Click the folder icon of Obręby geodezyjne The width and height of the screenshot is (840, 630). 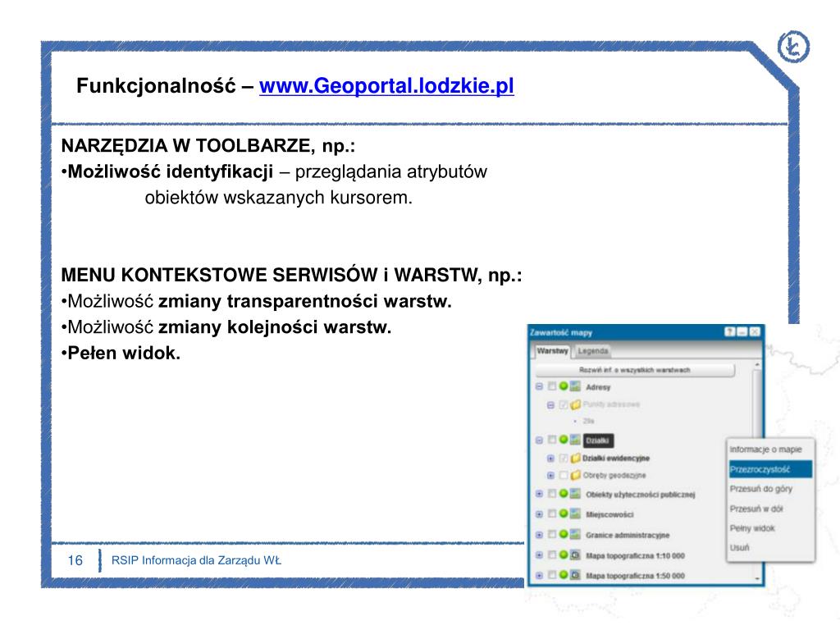click(575, 475)
